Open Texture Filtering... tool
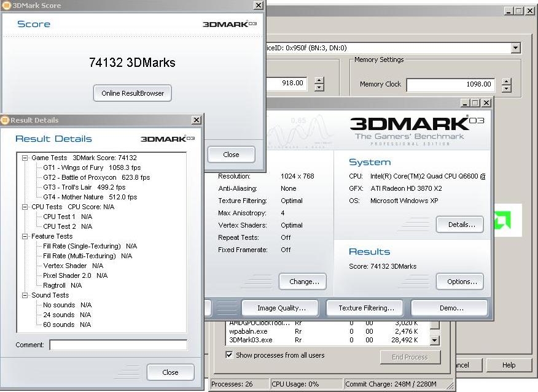This screenshot has height=392, width=538. click(365, 308)
